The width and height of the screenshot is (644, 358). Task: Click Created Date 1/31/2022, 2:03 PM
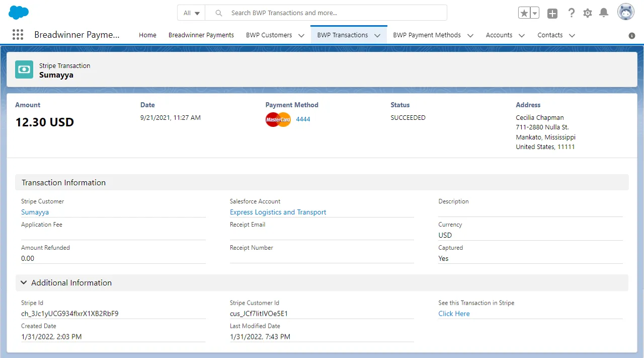point(51,336)
